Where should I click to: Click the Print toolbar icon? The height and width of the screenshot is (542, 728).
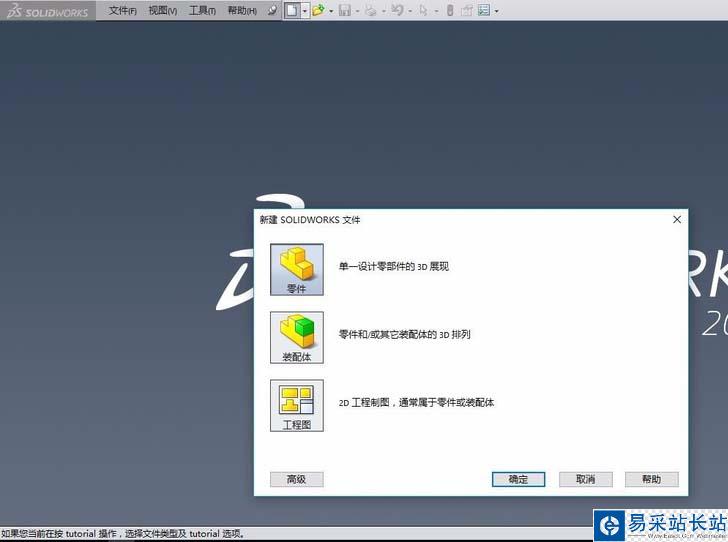coord(370,10)
